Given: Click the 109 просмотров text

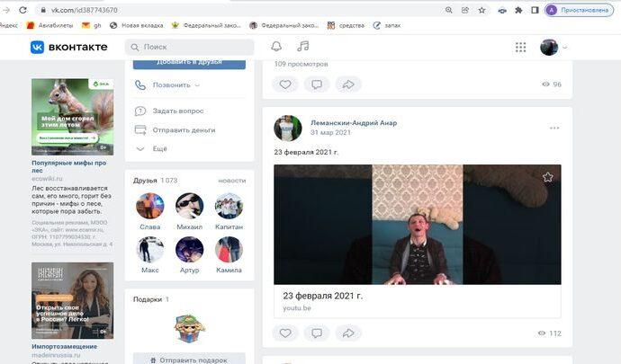Looking at the screenshot, I should [x=301, y=64].
